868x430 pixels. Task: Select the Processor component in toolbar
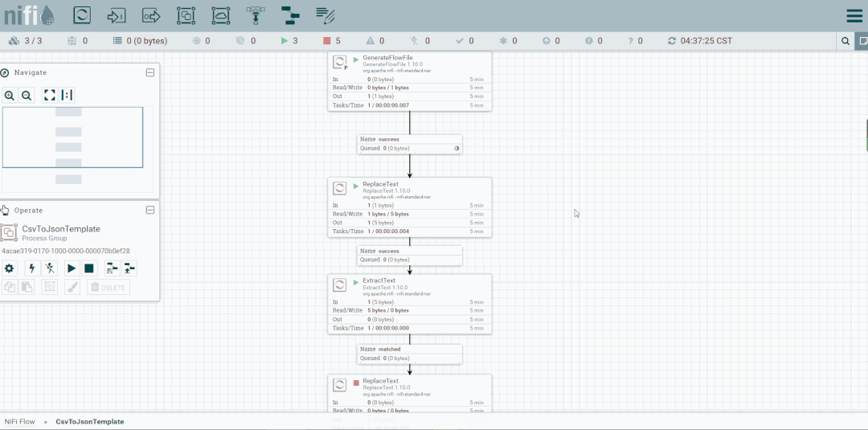click(x=82, y=15)
